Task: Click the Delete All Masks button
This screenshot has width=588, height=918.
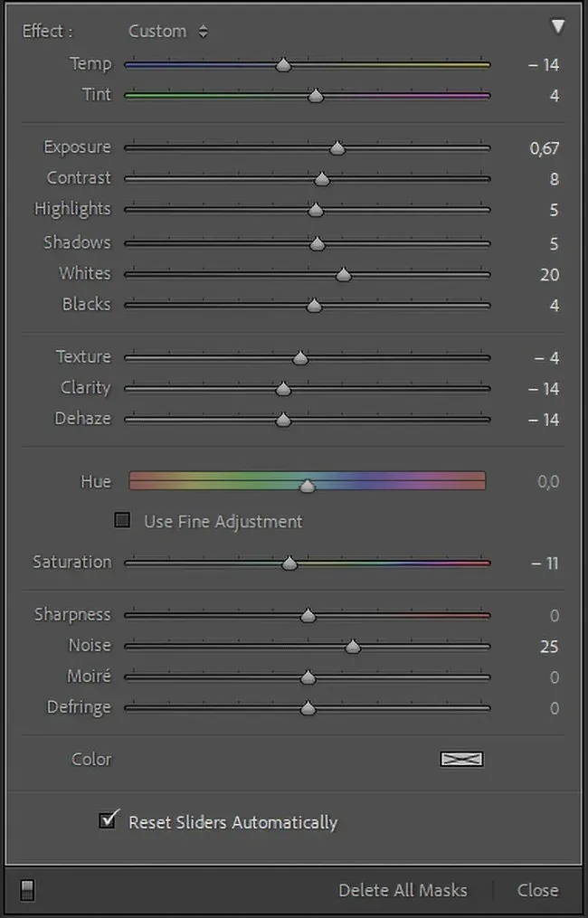Action: click(403, 891)
